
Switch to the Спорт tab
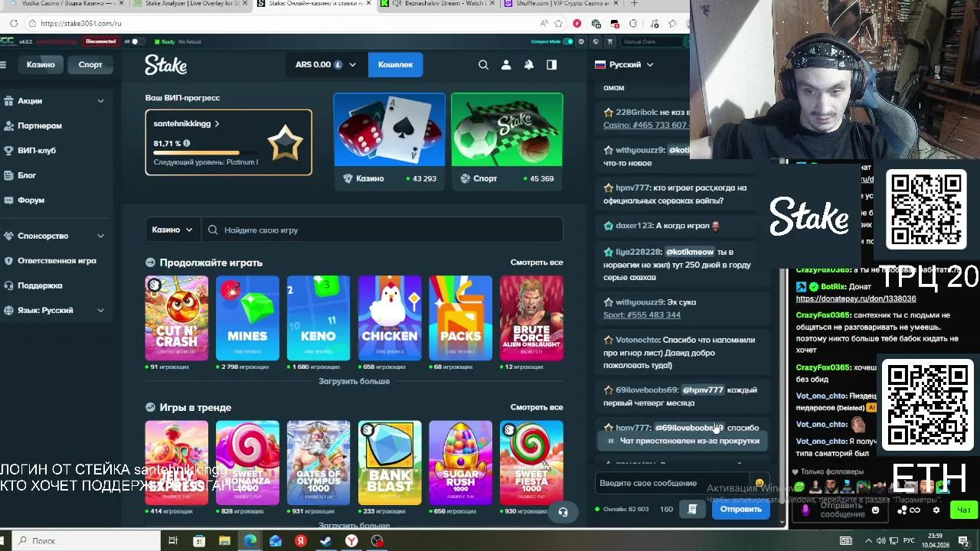(90, 65)
